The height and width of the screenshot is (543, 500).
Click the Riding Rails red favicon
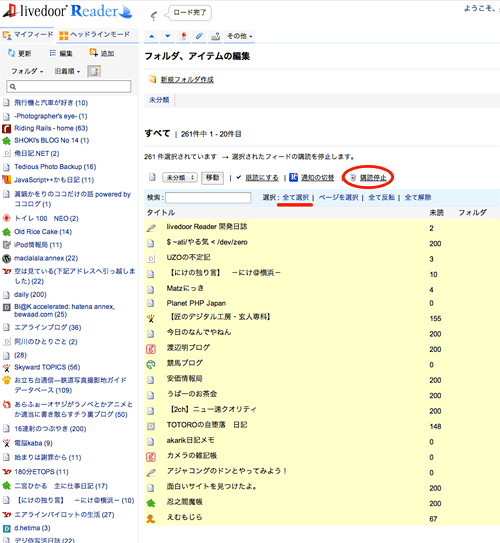tap(7, 129)
